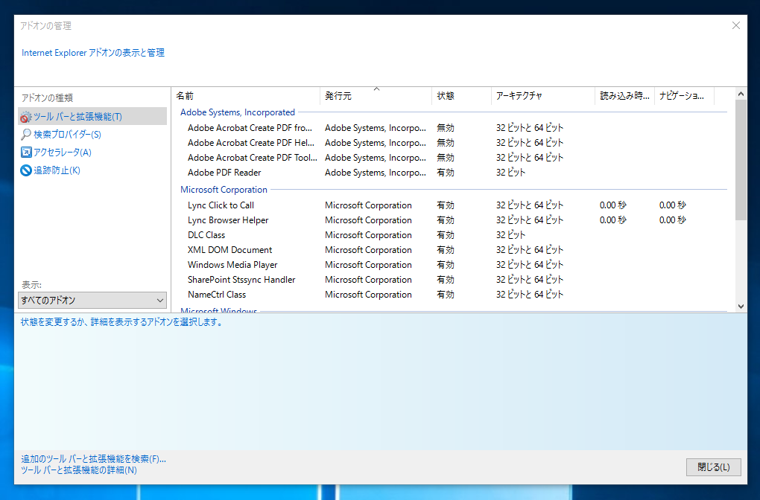Viewport: 760px width, 500px height.
Task: Select DLC Class add-on
Action: pos(453,235)
